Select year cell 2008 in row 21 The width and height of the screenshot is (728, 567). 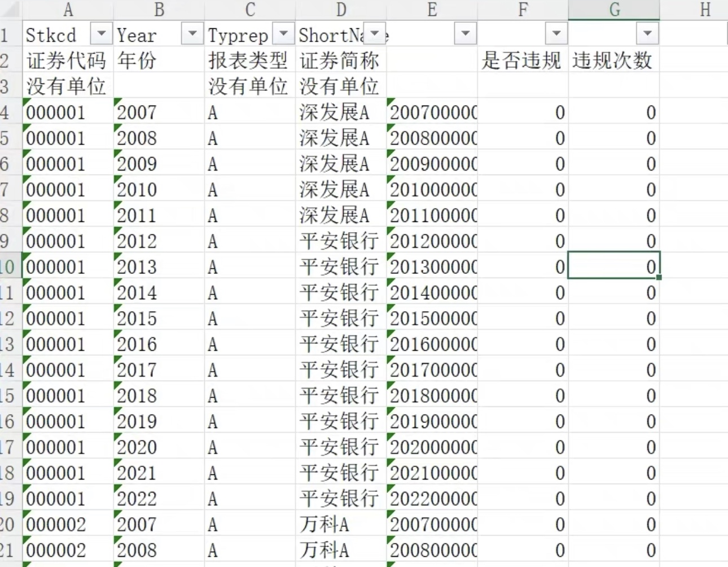pos(159,550)
